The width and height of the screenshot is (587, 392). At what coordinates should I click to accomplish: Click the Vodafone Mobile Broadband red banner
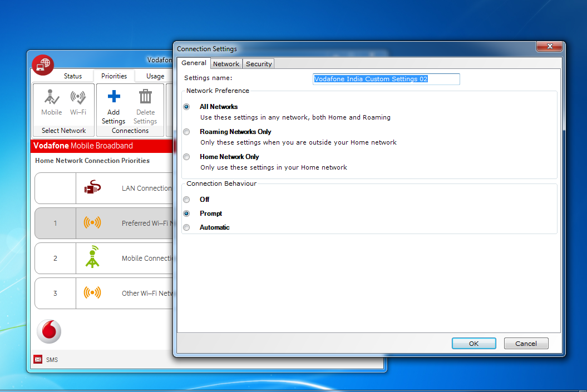(102, 146)
